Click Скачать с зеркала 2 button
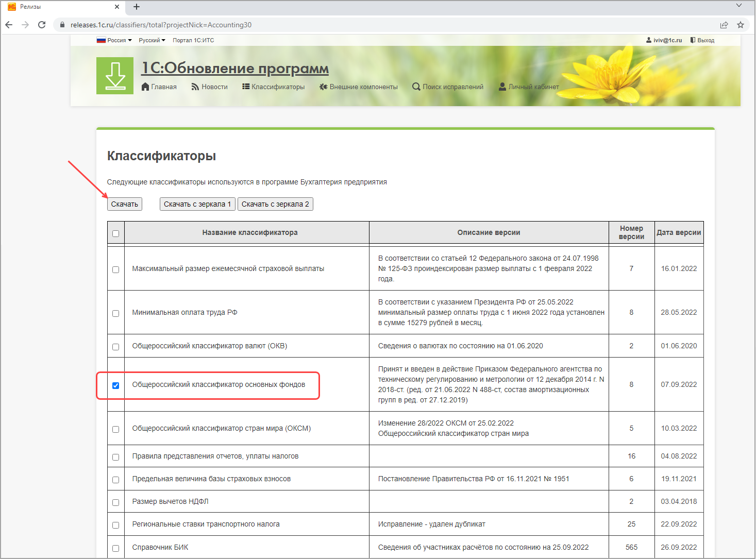The image size is (756, 559). (x=275, y=204)
